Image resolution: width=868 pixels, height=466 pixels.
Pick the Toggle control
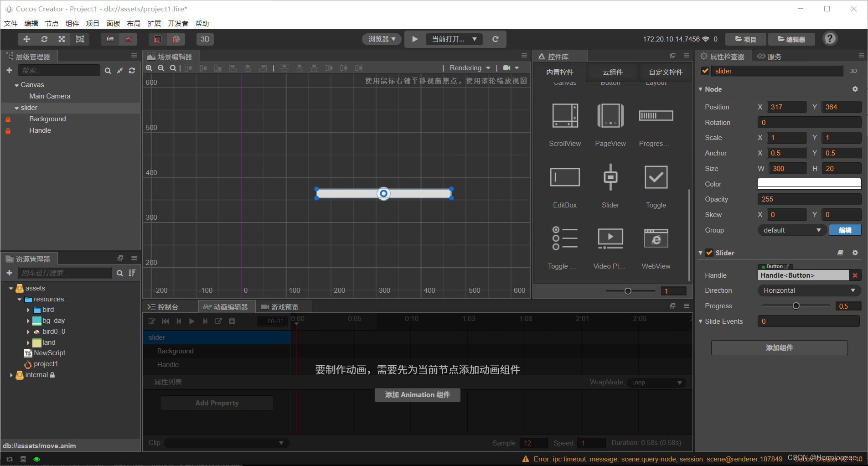coord(656,186)
